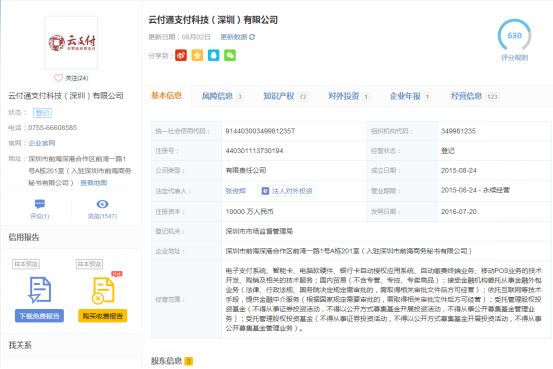The height and width of the screenshot is (369, 553).
Task: Select issue date 2016-07-20
Action: point(458,212)
